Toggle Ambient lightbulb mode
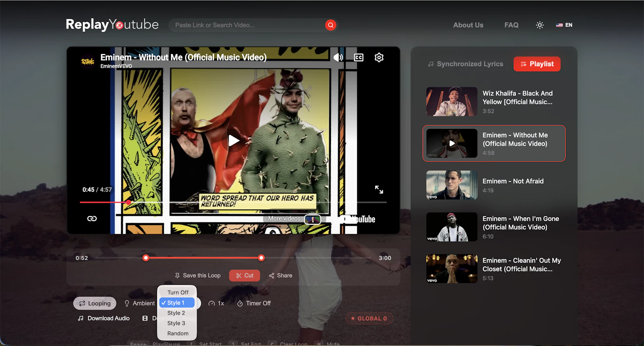 139,303
